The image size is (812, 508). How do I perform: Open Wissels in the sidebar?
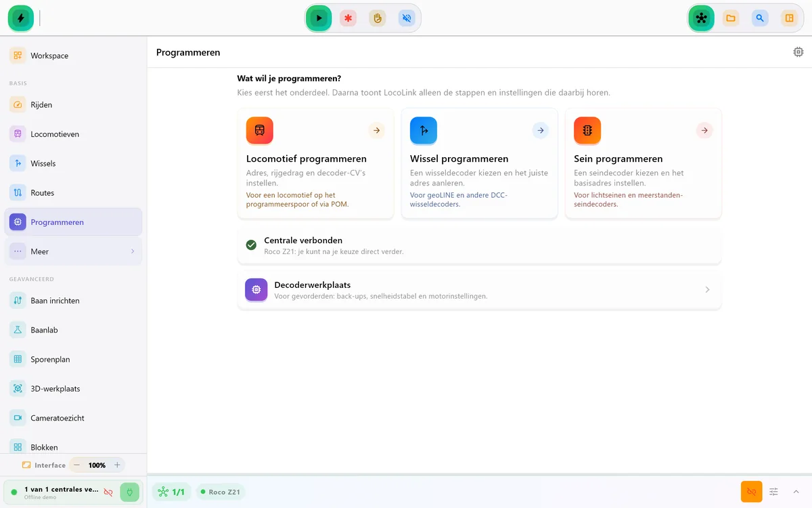[x=73, y=163]
